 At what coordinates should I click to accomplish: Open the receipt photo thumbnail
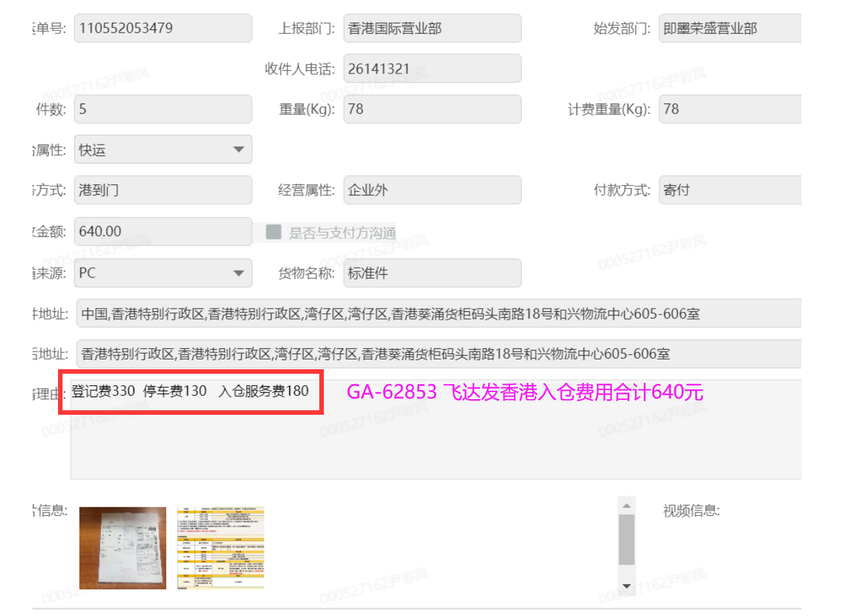tap(123, 548)
